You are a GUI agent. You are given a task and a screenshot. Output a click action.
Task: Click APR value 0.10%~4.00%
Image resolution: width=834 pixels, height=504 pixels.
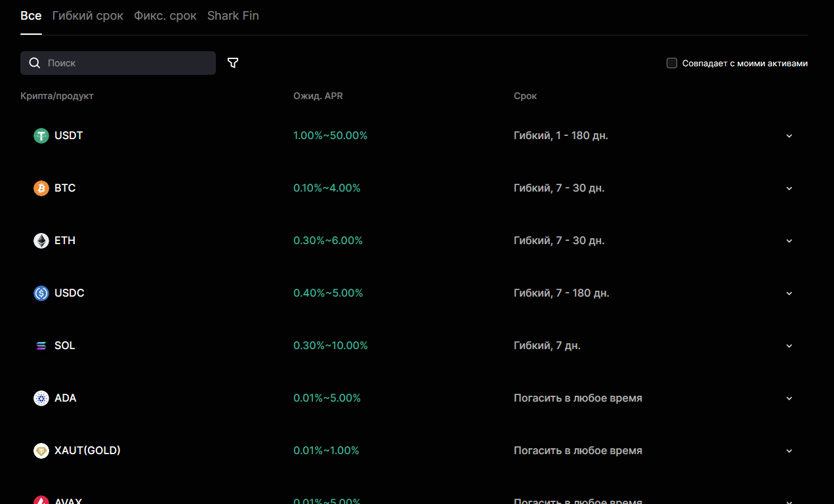[x=327, y=188]
